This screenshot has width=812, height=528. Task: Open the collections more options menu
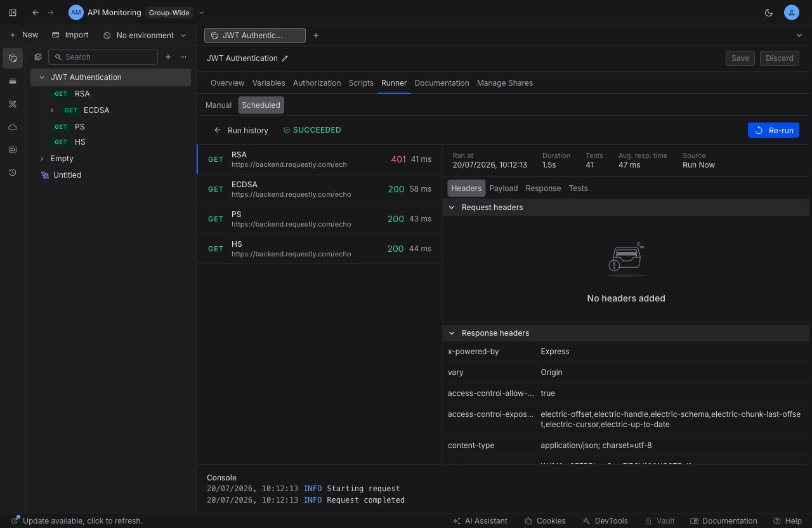183,57
